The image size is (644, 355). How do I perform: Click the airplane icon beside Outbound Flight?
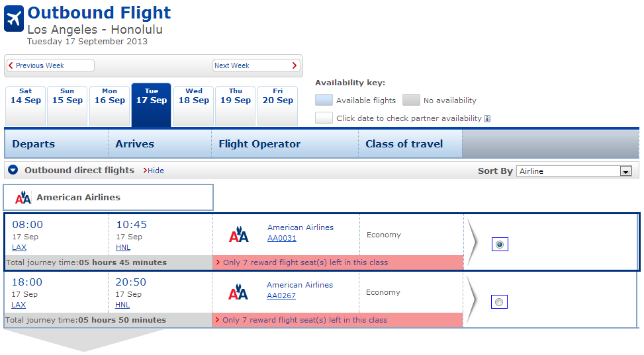pyautogui.click(x=13, y=19)
